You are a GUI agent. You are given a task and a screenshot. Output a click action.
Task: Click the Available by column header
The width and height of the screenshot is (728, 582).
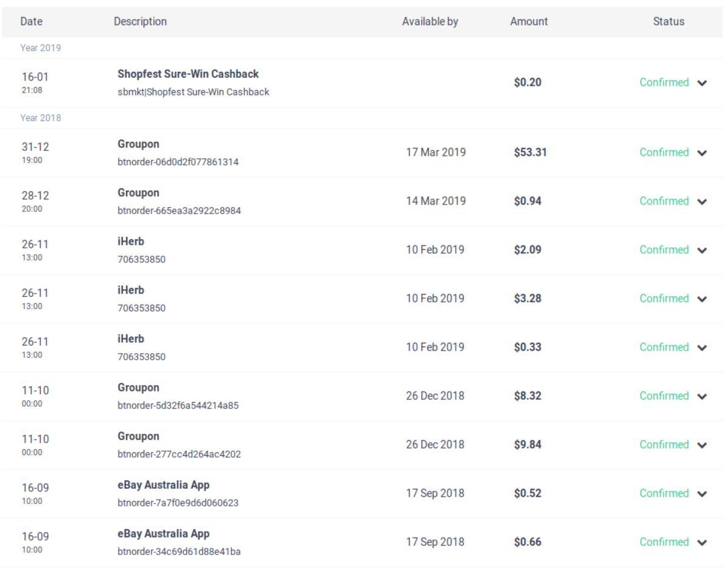pyautogui.click(x=430, y=21)
